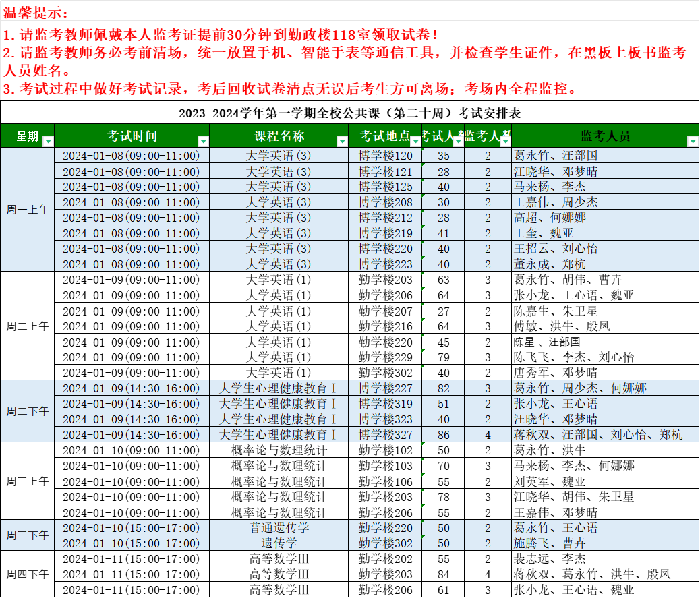Click the exam count cell showing 86
700x598 pixels.
[x=443, y=435]
